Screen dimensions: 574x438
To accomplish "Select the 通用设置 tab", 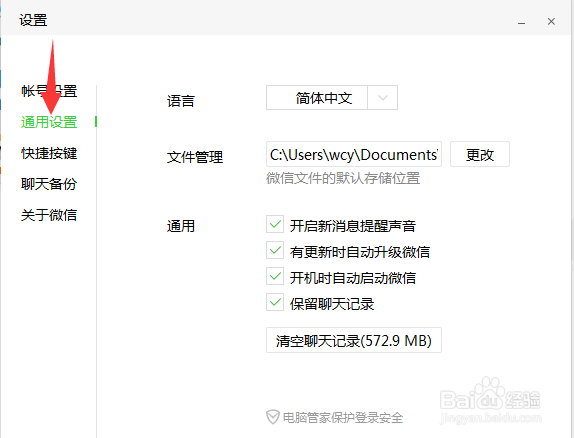I will (49, 122).
